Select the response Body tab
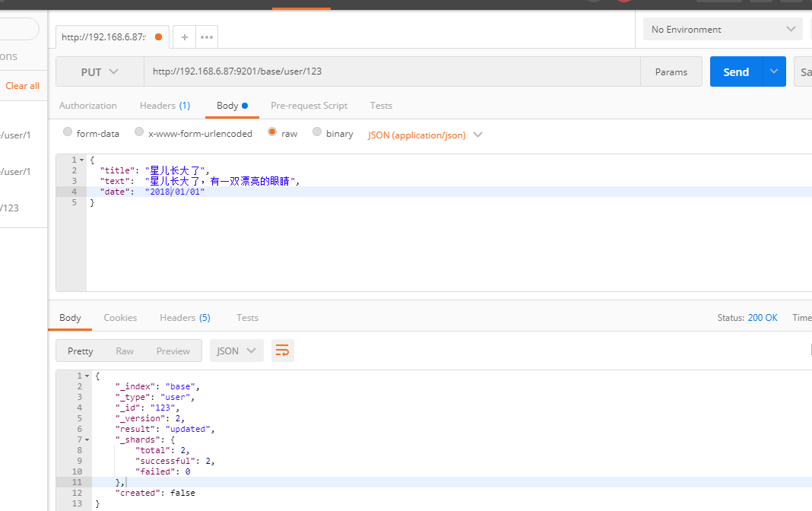 coord(70,317)
